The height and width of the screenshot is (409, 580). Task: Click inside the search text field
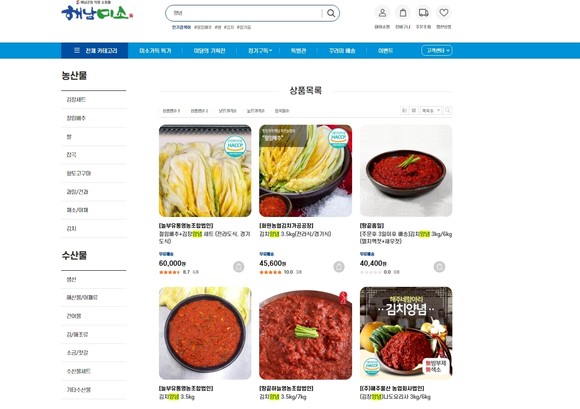coord(246,13)
